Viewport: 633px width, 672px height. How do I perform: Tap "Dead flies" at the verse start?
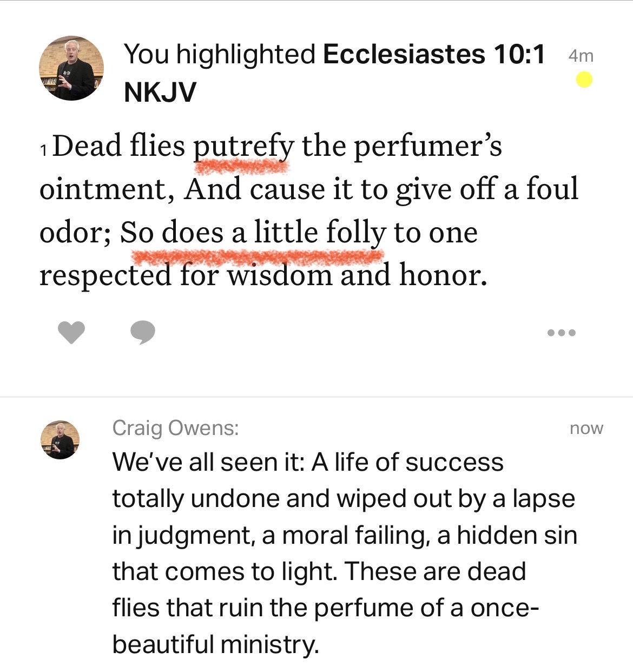point(118,146)
